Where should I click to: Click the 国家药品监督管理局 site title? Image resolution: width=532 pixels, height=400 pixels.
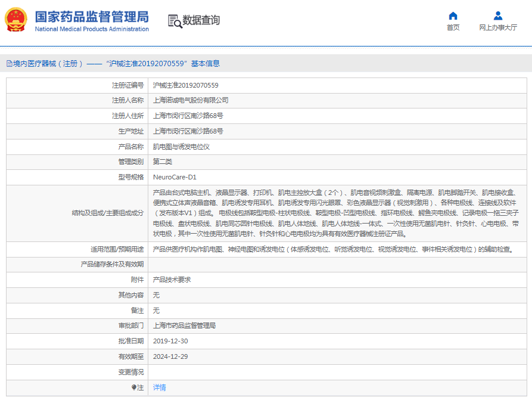click(x=92, y=17)
